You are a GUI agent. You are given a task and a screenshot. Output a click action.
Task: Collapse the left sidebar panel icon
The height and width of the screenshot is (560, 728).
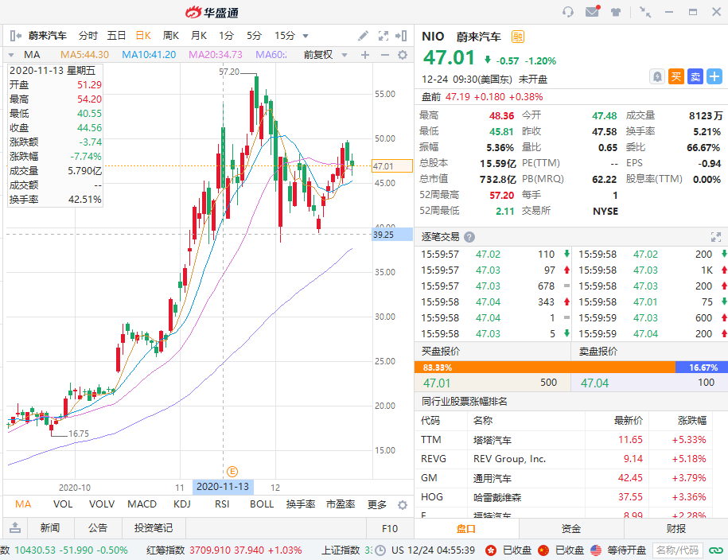click(x=15, y=36)
